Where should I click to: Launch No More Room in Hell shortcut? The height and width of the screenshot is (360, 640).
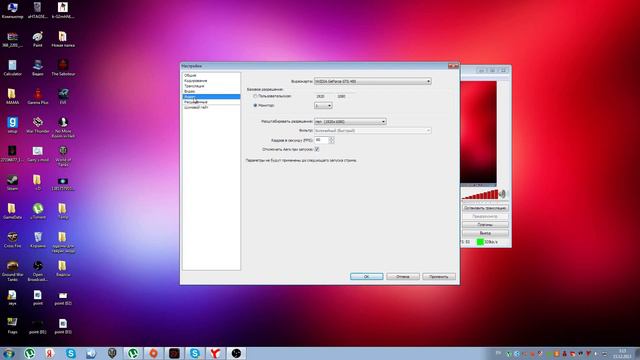click(63, 127)
